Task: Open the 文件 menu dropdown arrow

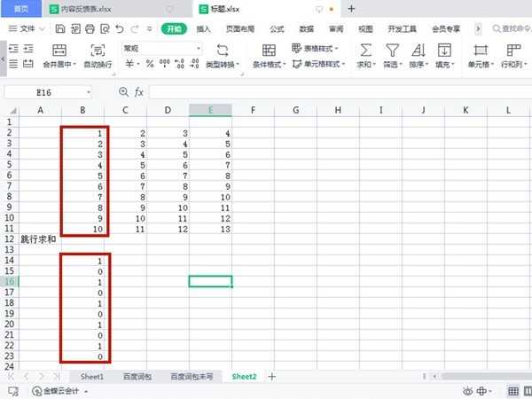Action: click(x=42, y=29)
